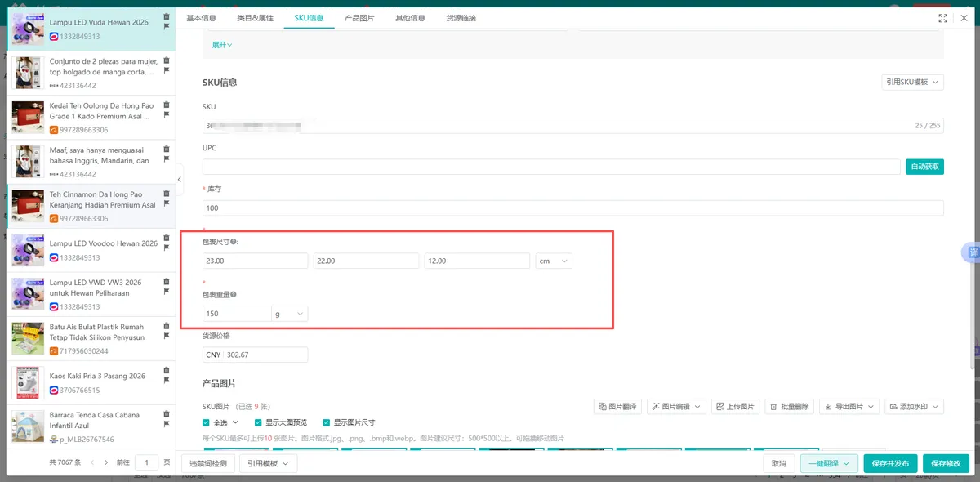Click trash icon for Kedai Teh Oolong listing
980x482 pixels.
[x=167, y=105]
